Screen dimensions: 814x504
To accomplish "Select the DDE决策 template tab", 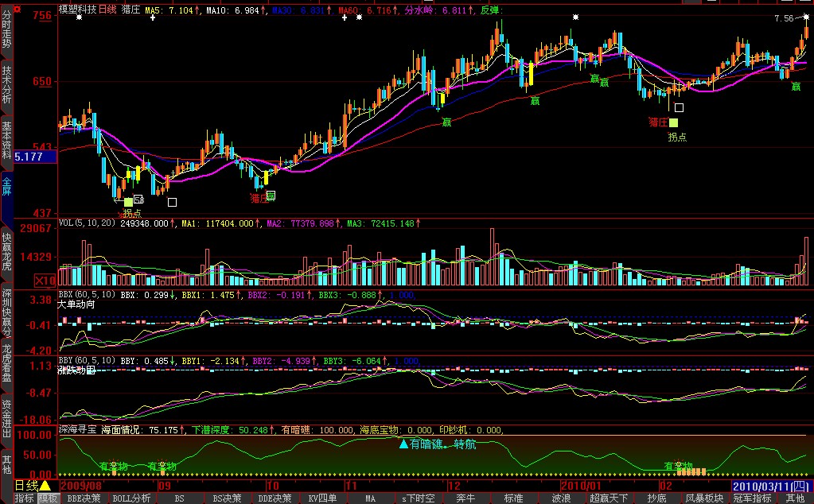I will pyautogui.click(x=275, y=498).
